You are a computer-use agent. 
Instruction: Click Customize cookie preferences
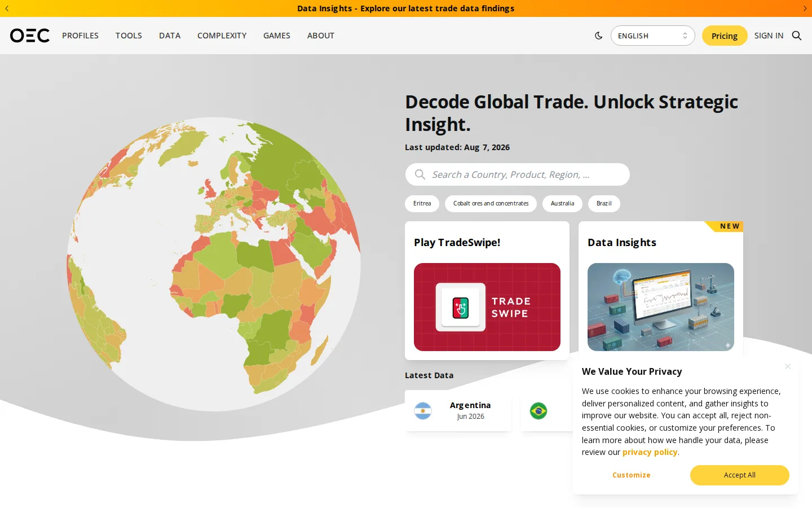[x=632, y=475]
